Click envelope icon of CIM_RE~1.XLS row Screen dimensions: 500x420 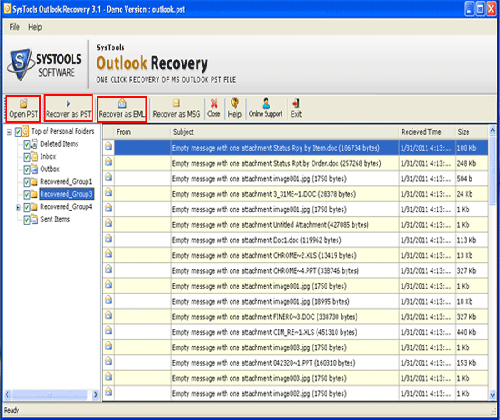(x=108, y=330)
